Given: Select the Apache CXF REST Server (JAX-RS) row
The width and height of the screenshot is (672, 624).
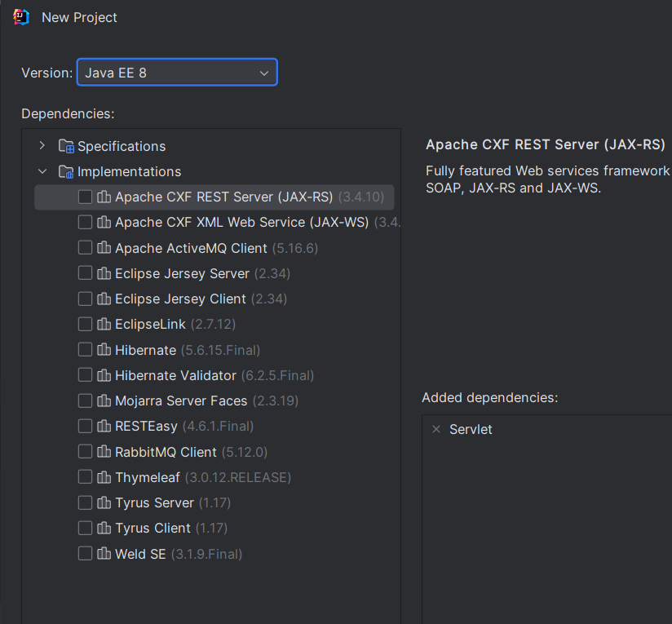Looking at the screenshot, I should pos(214,197).
